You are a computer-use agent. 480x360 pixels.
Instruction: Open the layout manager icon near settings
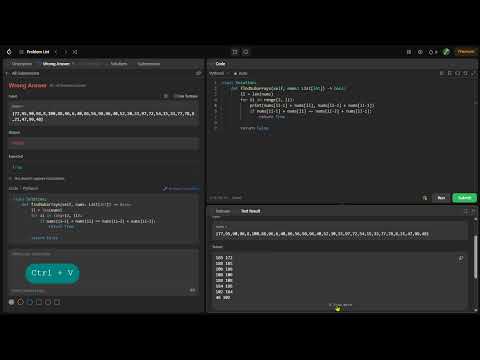tap(409, 52)
